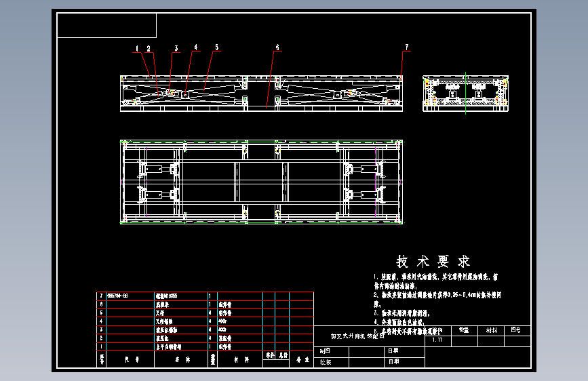Screen dimensions: 588x381
Task: Click 日期 label in the 校核 row
Action: pyautogui.click(x=393, y=362)
